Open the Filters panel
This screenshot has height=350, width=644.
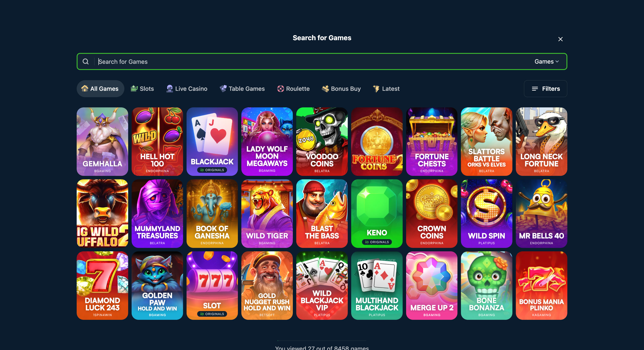[x=545, y=89]
